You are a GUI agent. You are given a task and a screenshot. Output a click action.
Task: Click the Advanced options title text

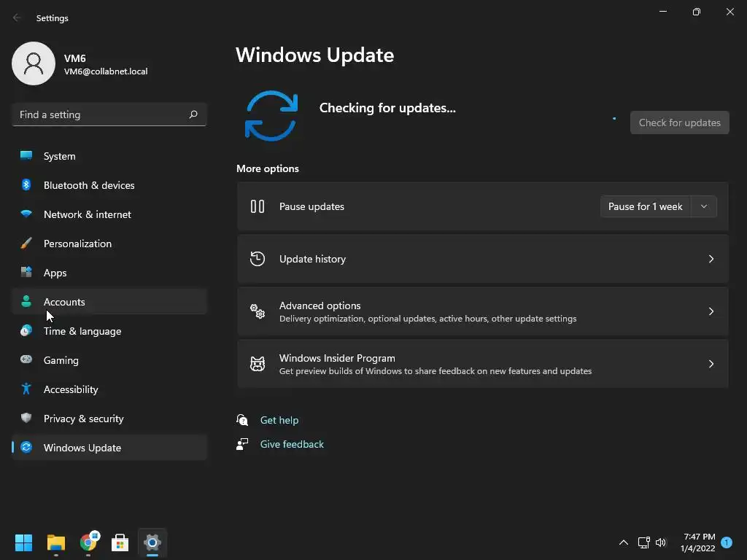[x=320, y=306]
